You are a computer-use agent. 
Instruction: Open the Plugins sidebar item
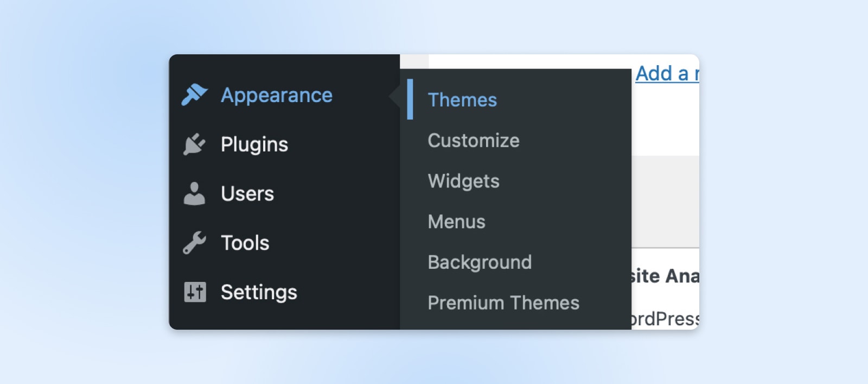254,144
